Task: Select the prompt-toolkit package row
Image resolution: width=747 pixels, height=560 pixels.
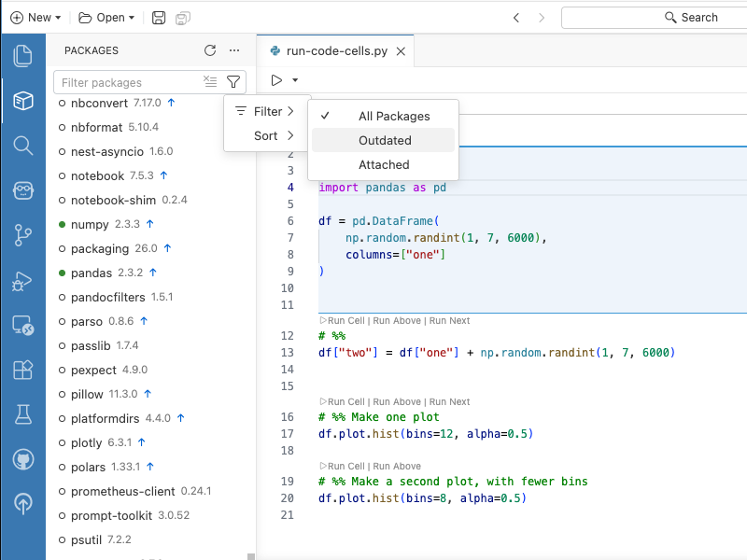Action: pos(151,515)
